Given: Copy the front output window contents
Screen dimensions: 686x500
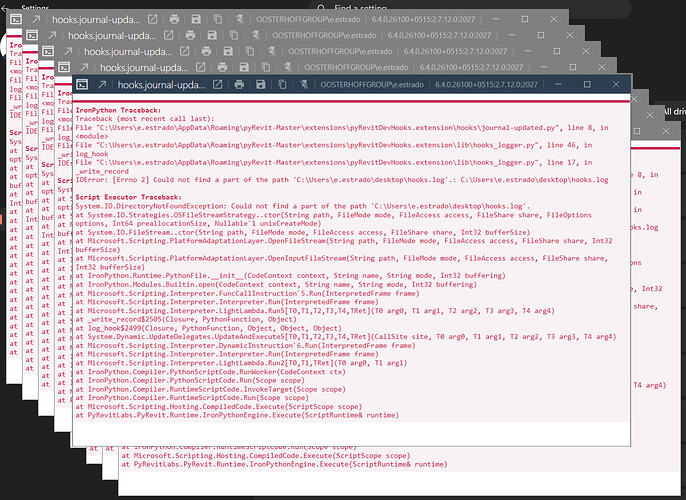Looking at the screenshot, I should point(282,84).
